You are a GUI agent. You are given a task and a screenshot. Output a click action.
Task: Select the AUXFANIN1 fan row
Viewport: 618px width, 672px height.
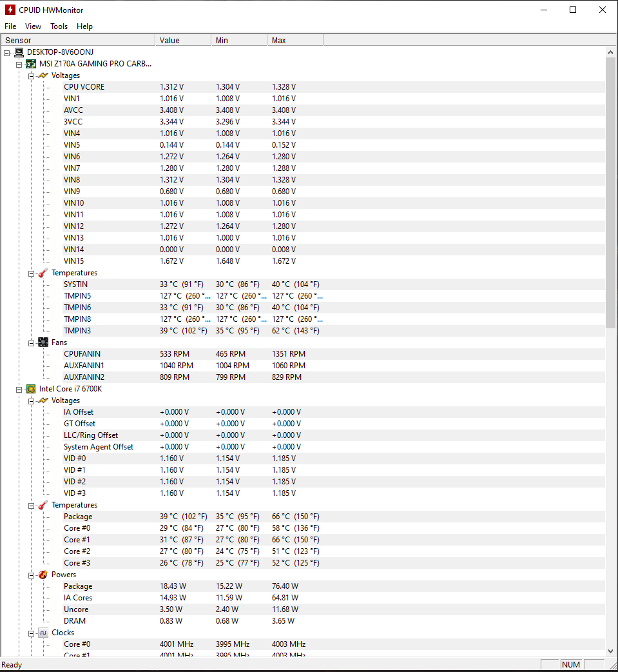point(334,366)
